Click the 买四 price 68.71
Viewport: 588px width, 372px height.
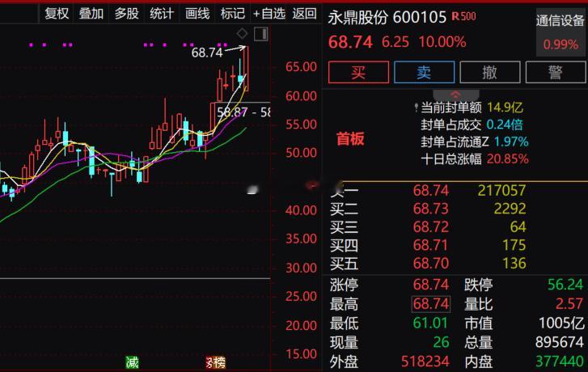tap(431, 245)
